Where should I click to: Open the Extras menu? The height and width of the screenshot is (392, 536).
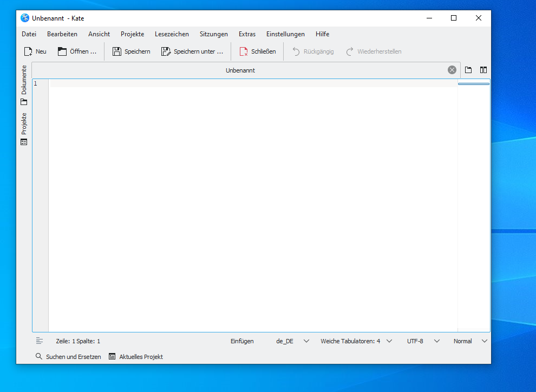247,34
